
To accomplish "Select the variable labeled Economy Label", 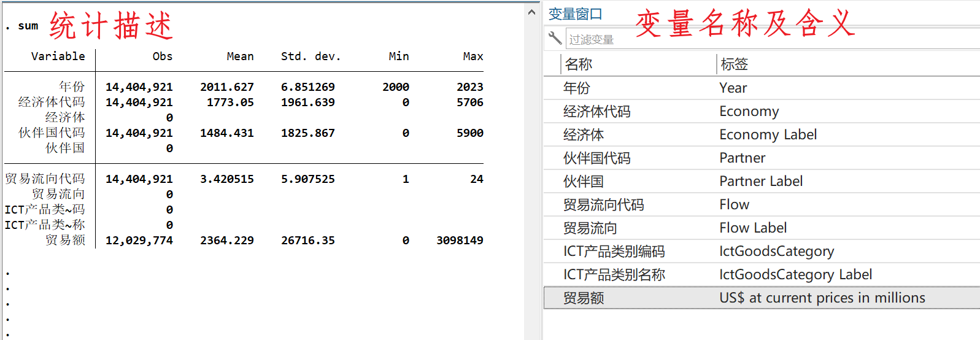I will (x=768, y=134).
